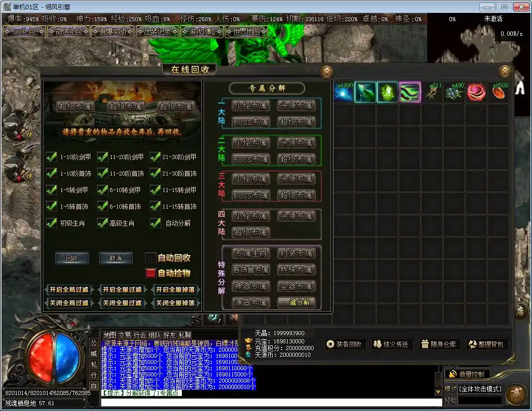Click 关闭全服过滤 button
Viewport: 532px width, 411px height.
tap(122, 303)
